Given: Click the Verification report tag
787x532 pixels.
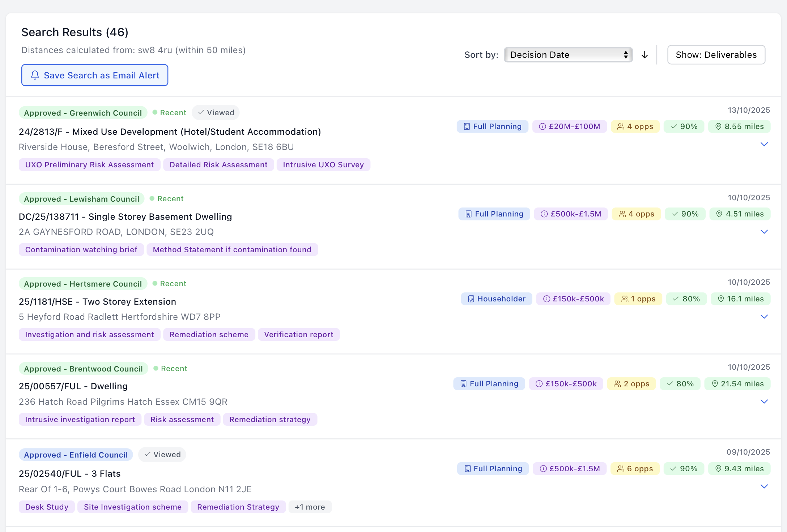Looking at the screenshot, I should 299,335.
